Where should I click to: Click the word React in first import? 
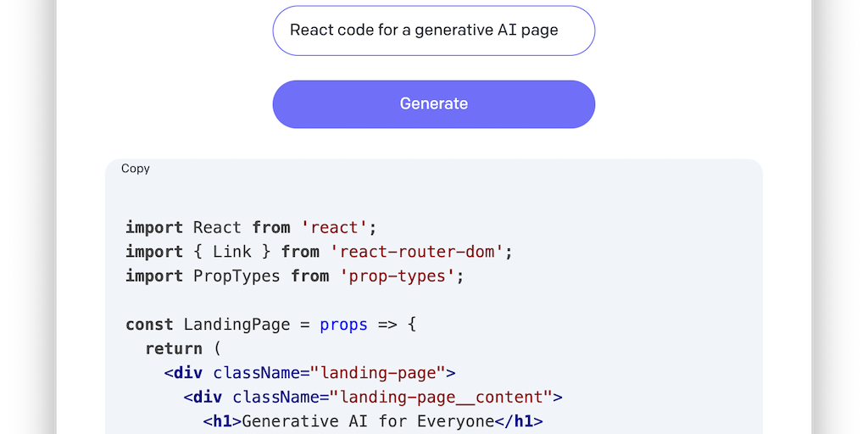[217, 227]
